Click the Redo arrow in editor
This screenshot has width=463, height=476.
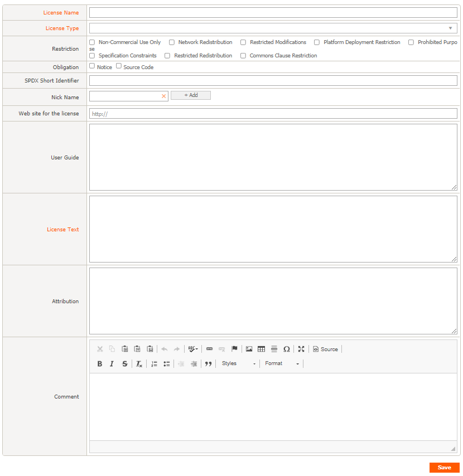(x=177, y=349)
